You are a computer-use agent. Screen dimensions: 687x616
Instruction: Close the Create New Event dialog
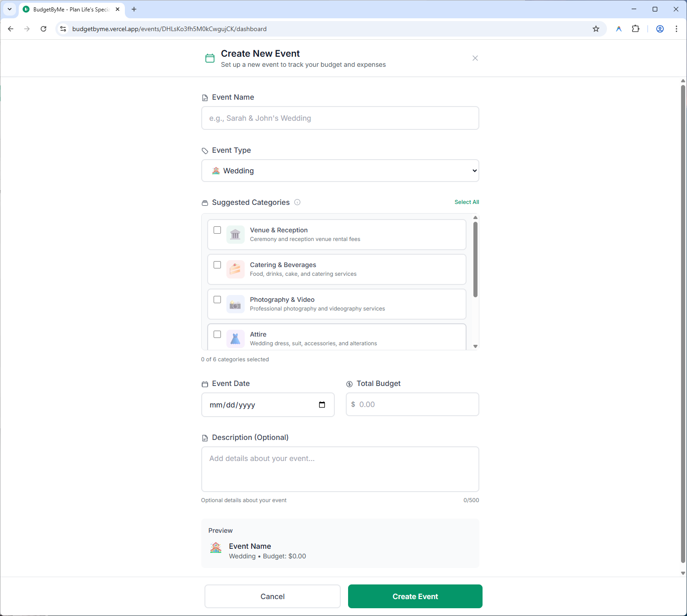point(475,58)
